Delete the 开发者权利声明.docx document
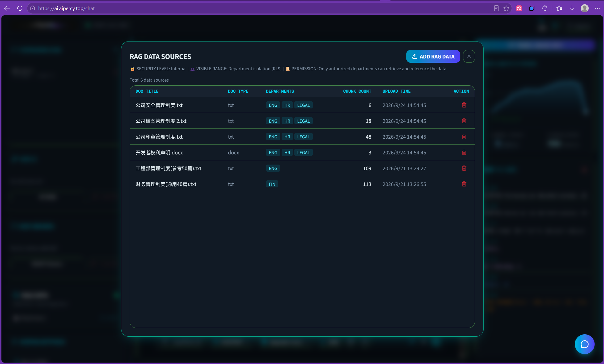The height and width of the screenshot is (364, 604). click(x=464, y=153)
